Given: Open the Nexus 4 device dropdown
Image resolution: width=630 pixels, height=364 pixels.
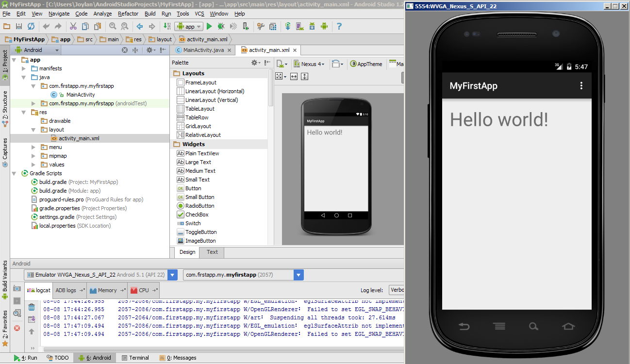Looking at the screenshot, I should [x=309, y=64].
